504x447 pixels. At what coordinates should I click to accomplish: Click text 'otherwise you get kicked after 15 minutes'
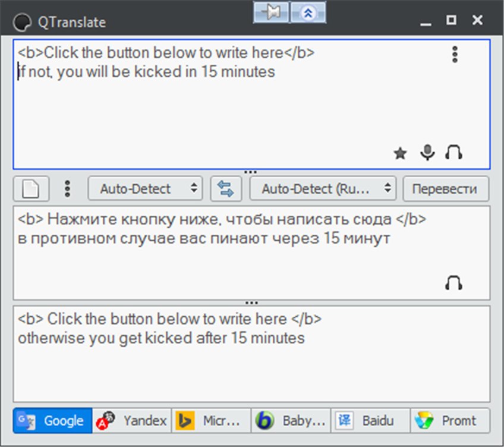(x=161, y=338)
